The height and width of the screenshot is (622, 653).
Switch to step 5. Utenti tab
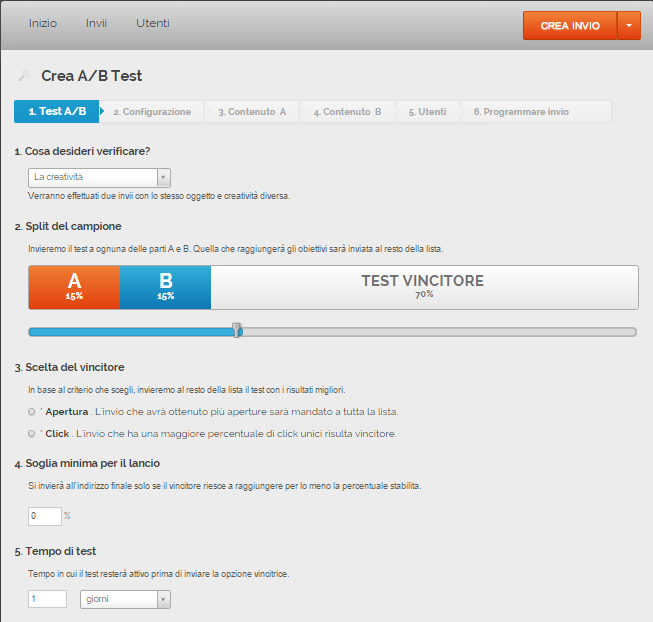428,112
